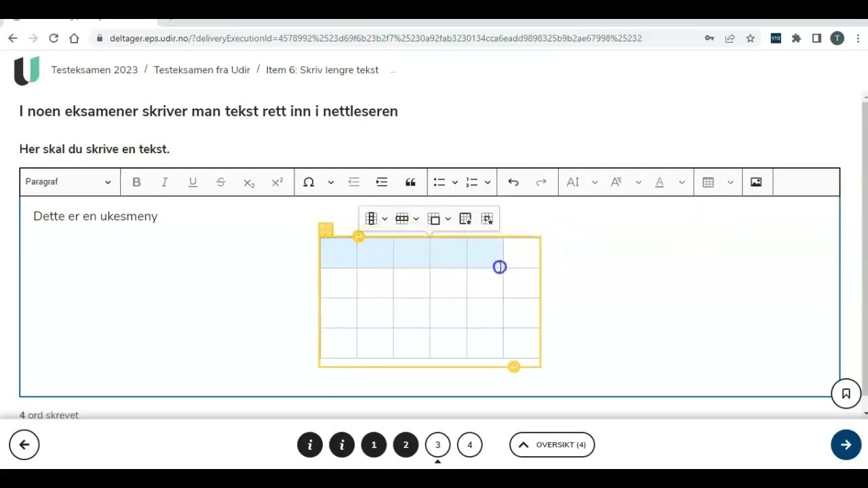Image resolution: width=868 pixels, height=488 pixels.
Task: Toggle bold formatting in editor toolbar
Action: pyautogui.click(x=136, y=182)
